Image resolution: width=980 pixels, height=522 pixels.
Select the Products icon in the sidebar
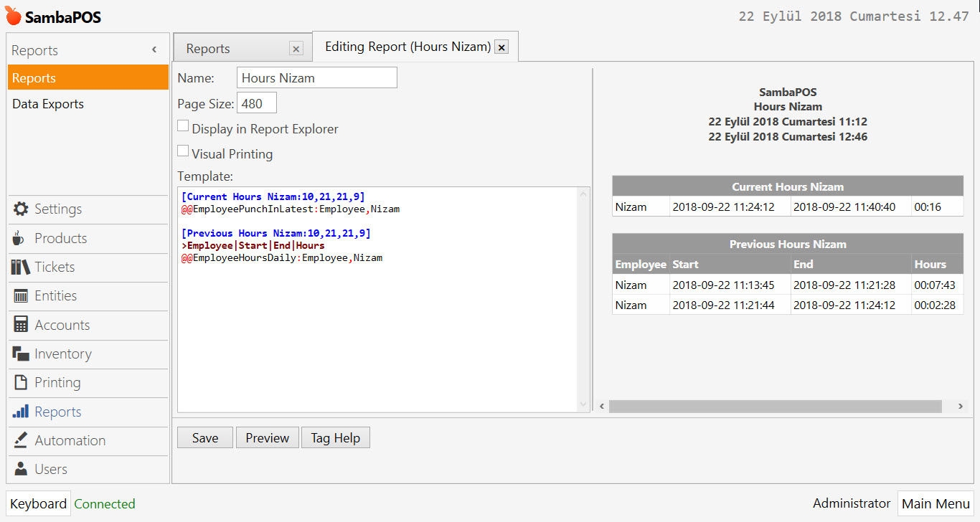pos(22,238)
